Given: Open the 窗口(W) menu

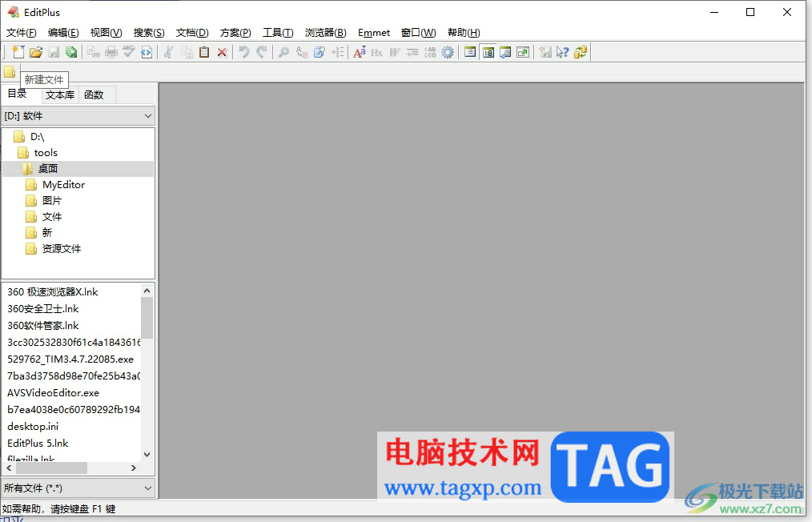Looking at the screenshot, I should pyautogui.click(x=419, y=33).
